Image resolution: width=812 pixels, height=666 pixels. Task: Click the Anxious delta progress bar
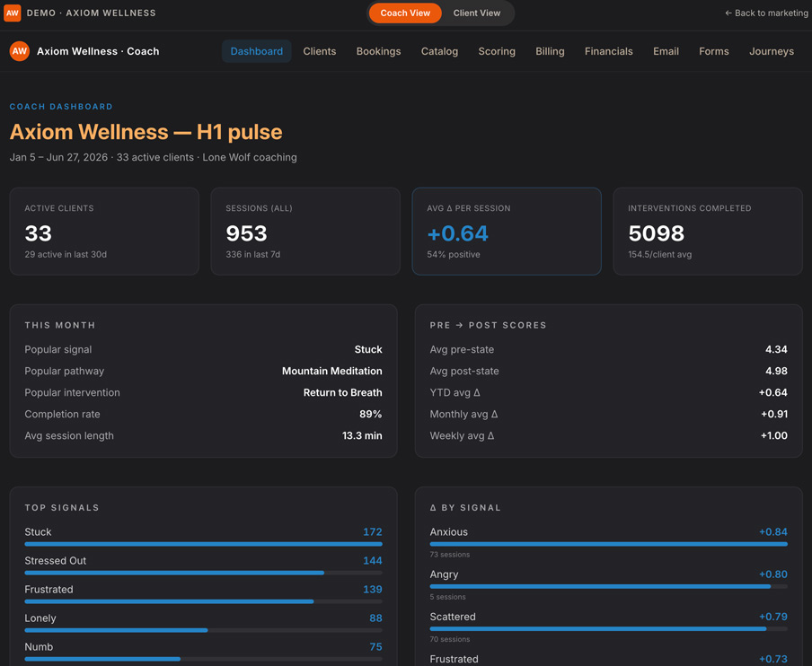point(608,544)
